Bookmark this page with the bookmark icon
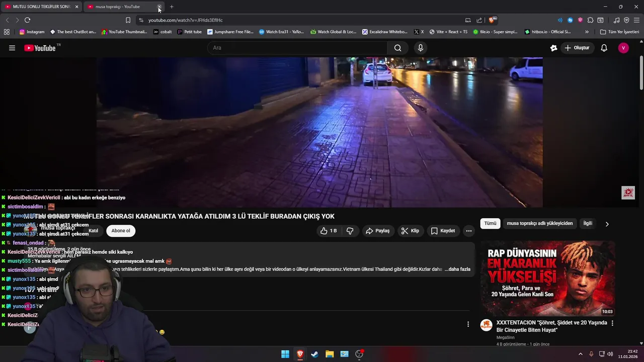The height and width of the screenshot is (362, 644). click(x=128, y=20)
